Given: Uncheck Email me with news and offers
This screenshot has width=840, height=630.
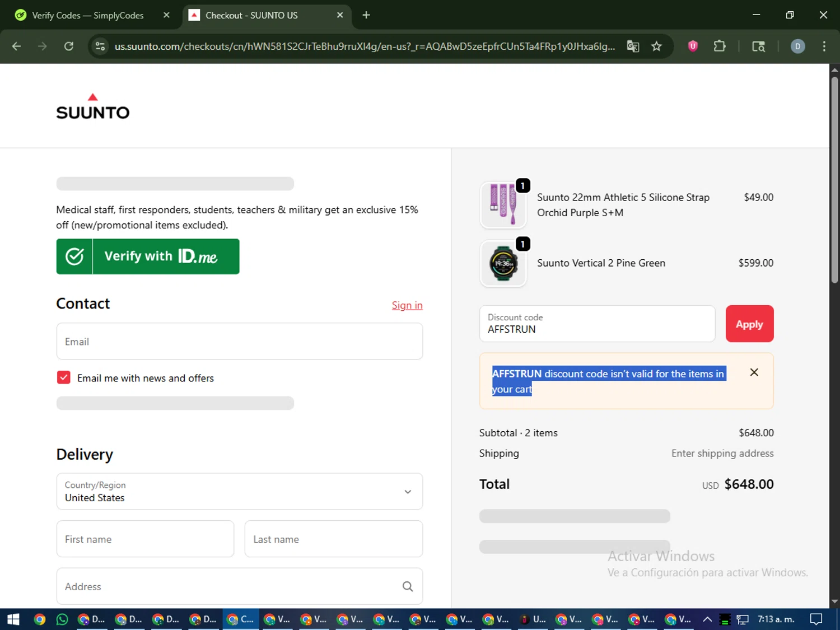Looking at the screenshot, I should pos(64,377).
